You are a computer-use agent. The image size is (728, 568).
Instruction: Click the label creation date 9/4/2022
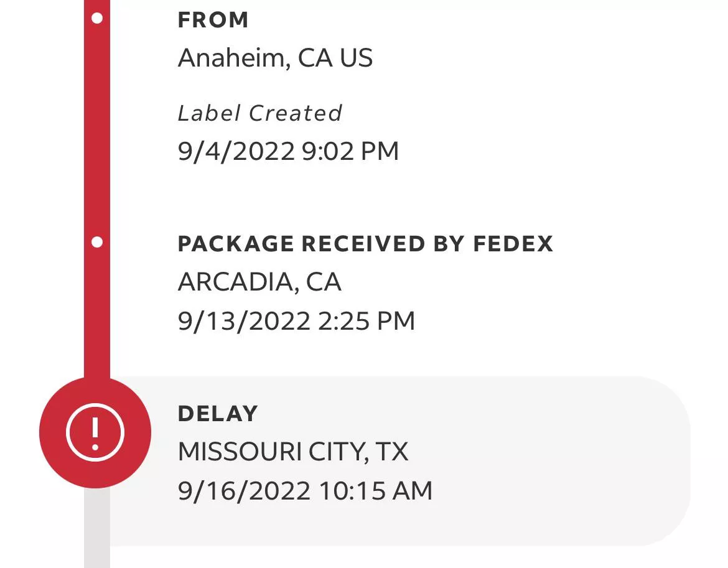coord(236,151)
